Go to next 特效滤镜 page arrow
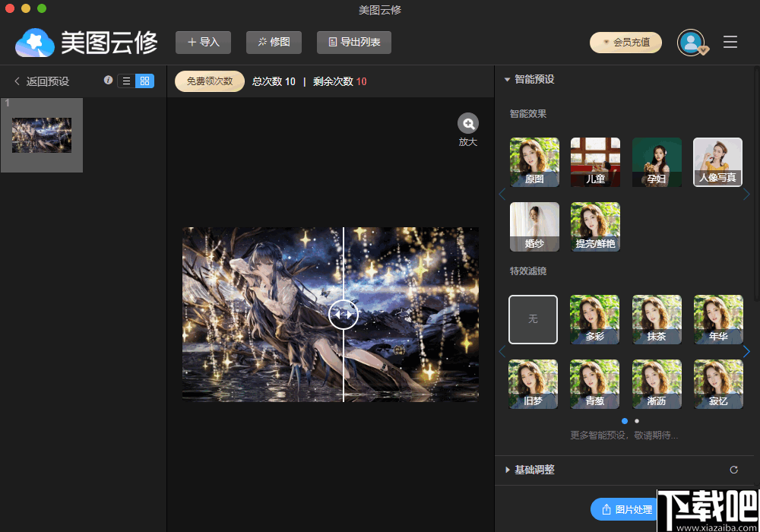760x532 pixels. (x=746, y=352)
